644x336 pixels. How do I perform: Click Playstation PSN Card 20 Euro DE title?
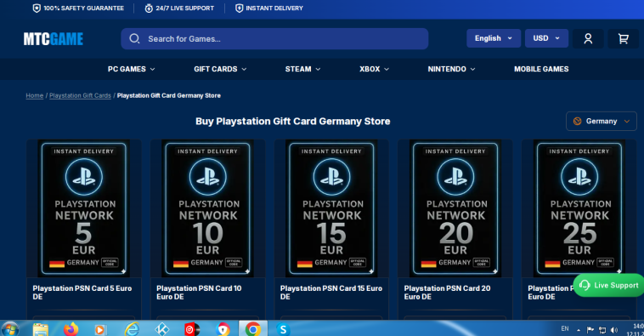click(x=447, y=293)
